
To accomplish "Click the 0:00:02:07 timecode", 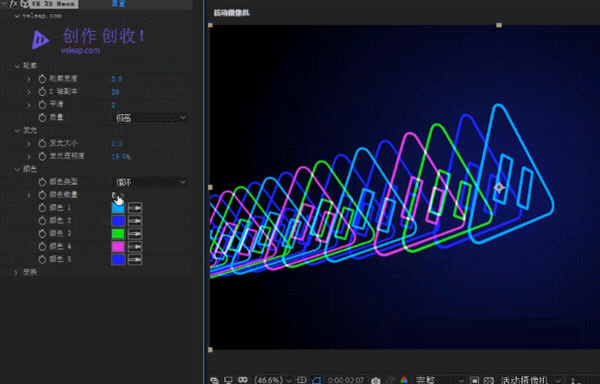I will tap(346, 381).
